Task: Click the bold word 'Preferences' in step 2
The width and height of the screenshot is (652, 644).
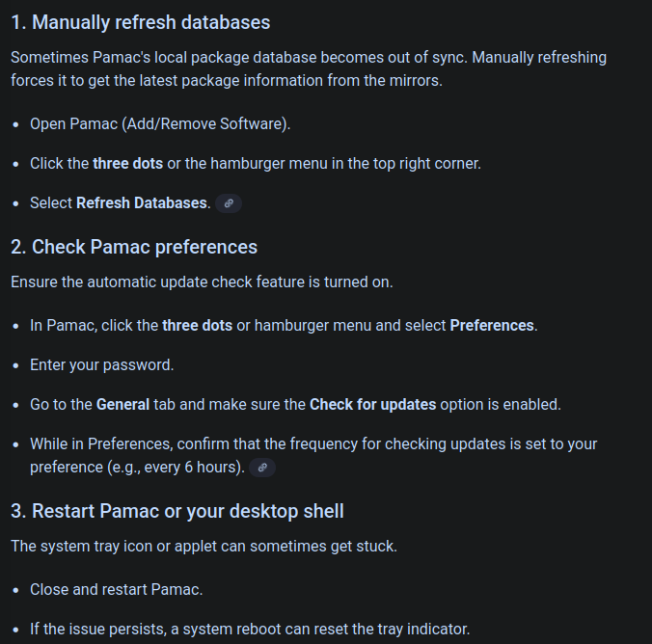Action: [492, 326]
